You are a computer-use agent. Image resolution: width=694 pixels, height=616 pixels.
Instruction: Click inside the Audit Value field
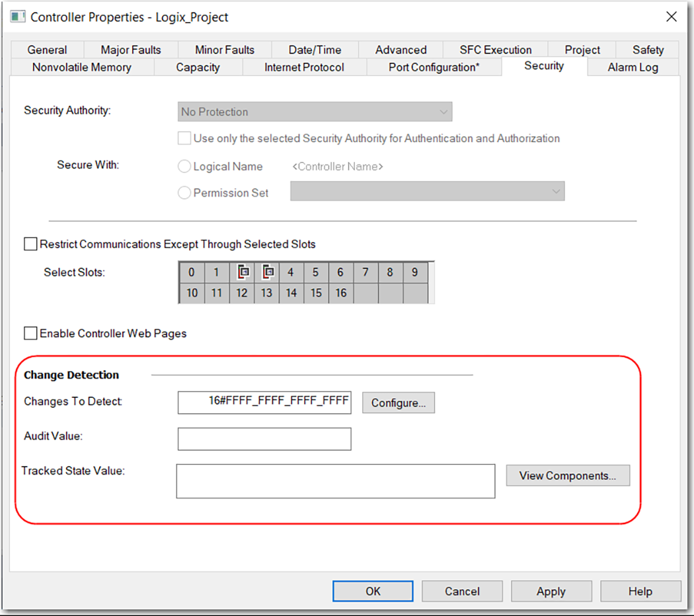pos(264,438)
